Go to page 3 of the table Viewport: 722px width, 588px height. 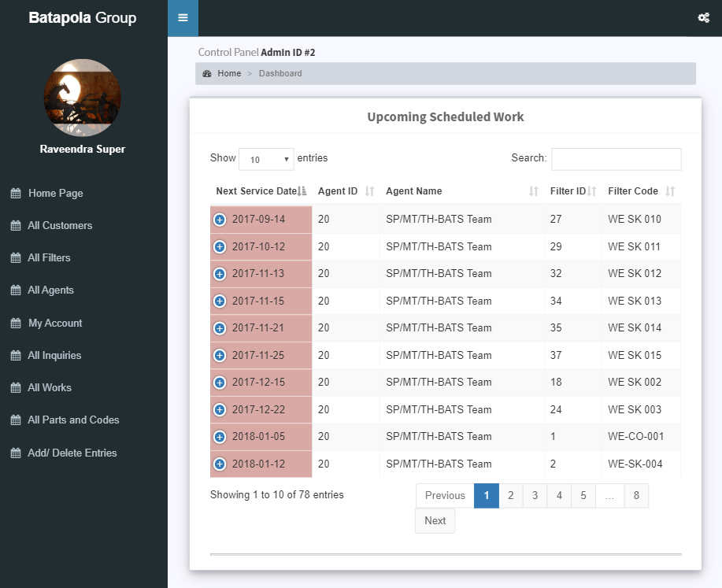(535, 496)
